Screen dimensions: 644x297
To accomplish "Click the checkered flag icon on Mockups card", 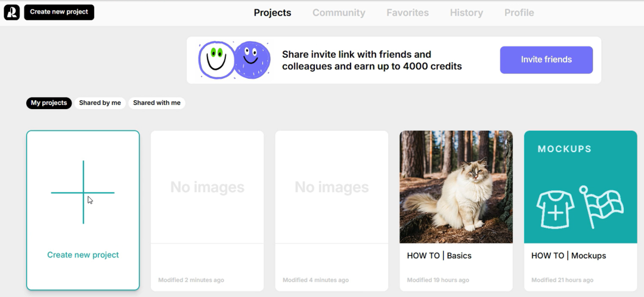I will (602, 206).
